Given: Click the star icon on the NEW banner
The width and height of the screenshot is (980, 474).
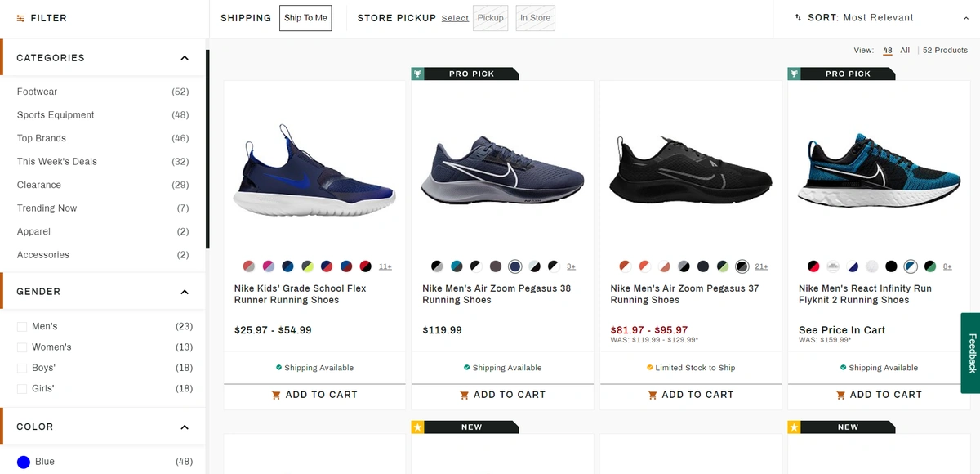Looking at the screenshot, I should (417, 427).
